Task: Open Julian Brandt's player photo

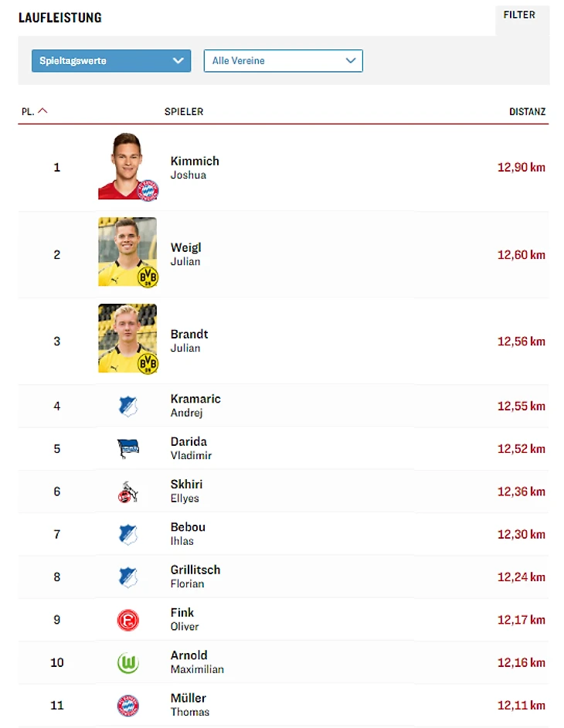Action: click(x=127, y=339)
